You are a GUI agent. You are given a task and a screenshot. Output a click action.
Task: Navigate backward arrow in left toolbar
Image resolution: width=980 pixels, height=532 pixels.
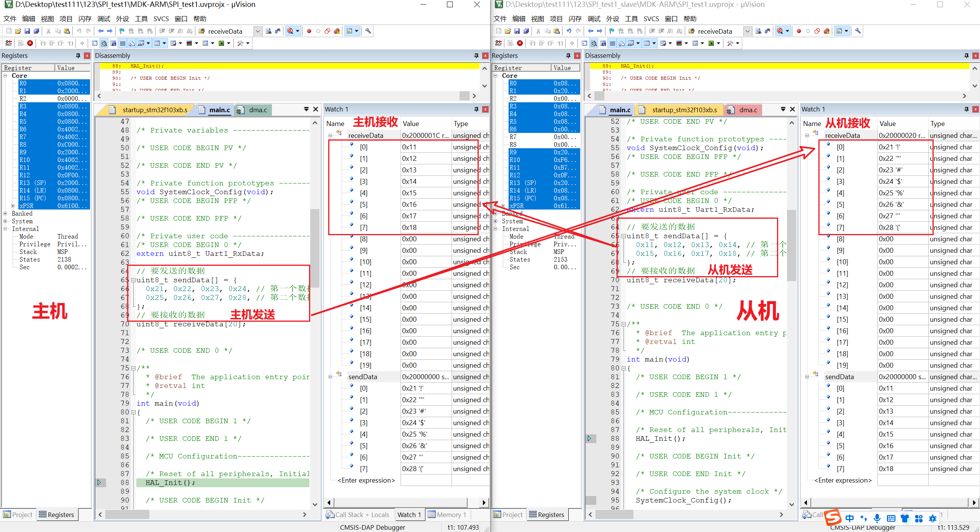[101, 31]
